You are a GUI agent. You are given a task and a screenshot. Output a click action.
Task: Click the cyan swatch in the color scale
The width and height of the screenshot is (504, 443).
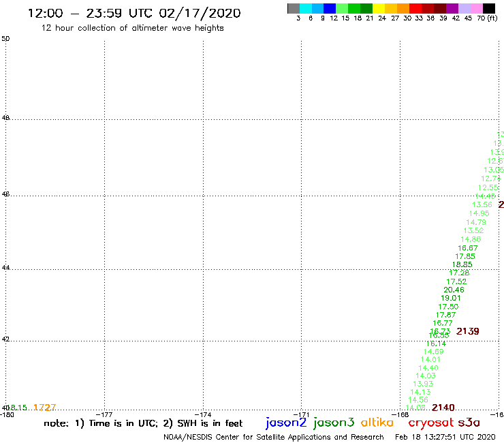tap(305, 8)
